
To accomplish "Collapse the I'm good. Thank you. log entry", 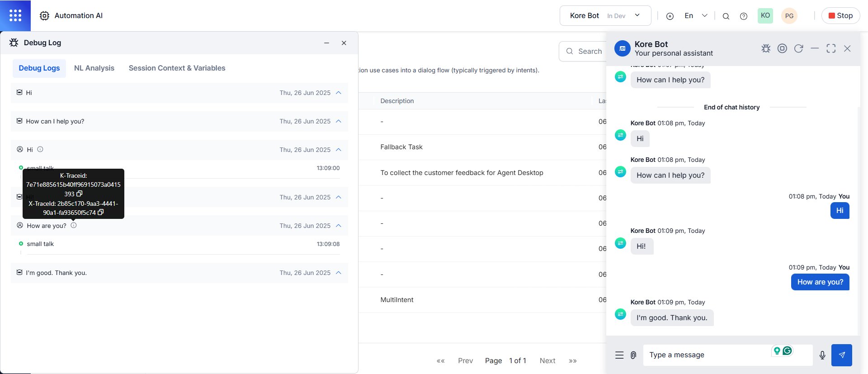I will [339, 273].
